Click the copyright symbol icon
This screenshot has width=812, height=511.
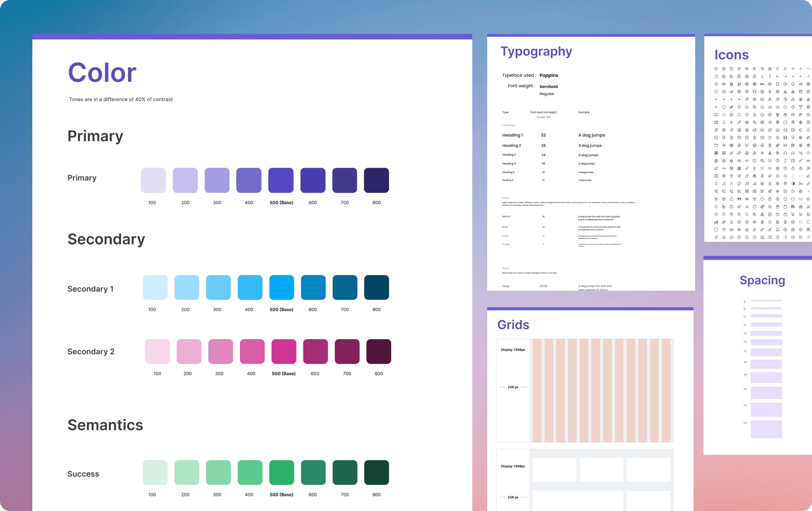(x=770, y=115)
